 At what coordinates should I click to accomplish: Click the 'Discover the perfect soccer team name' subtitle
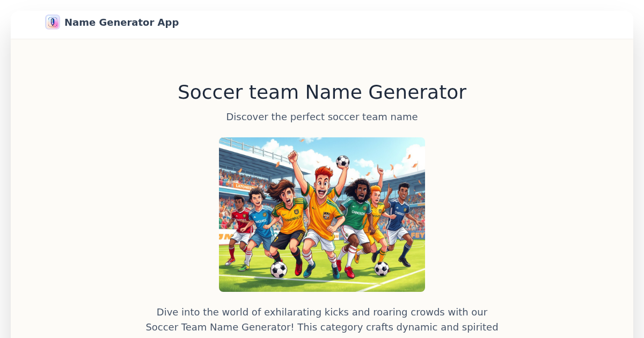(322, 117)
